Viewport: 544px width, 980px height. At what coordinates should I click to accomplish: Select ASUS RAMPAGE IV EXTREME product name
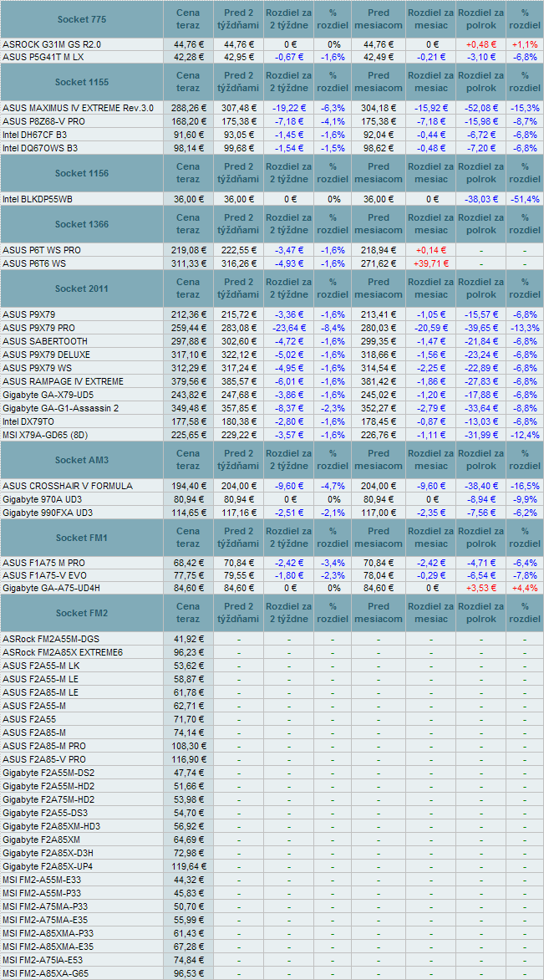point(63,381)
